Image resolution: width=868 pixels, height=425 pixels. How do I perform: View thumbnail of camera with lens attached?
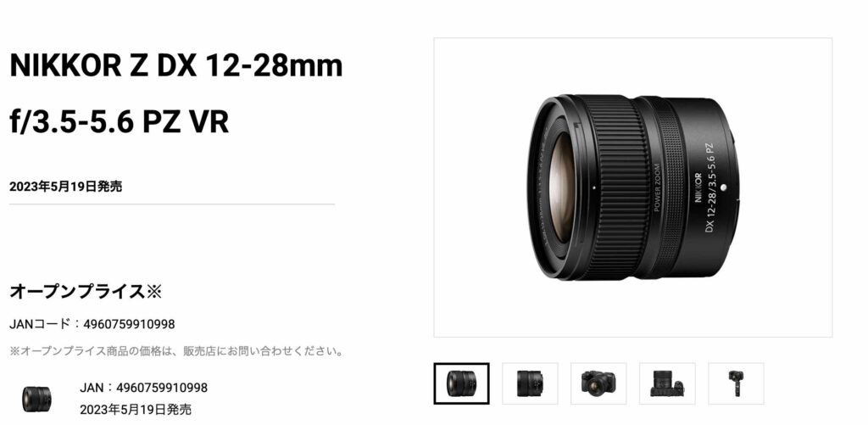tap(598, 383)
